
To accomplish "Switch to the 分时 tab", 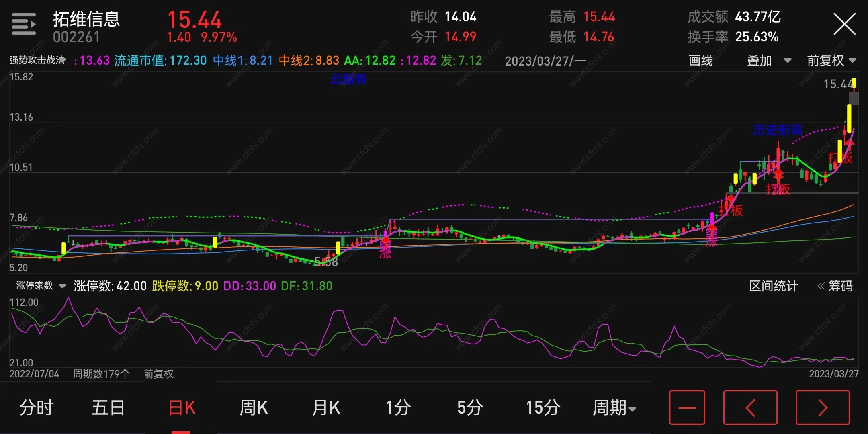I will click(36, 408).
